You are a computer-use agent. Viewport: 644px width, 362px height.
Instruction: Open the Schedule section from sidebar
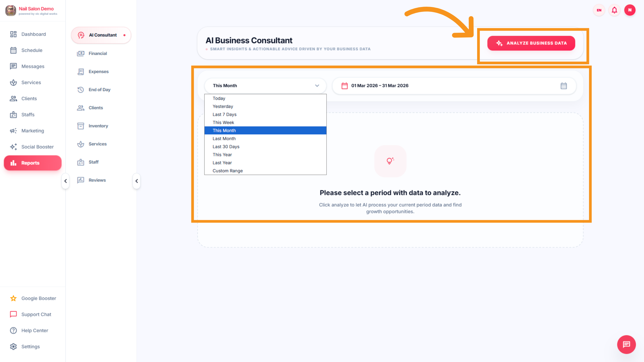coord(32,50)
